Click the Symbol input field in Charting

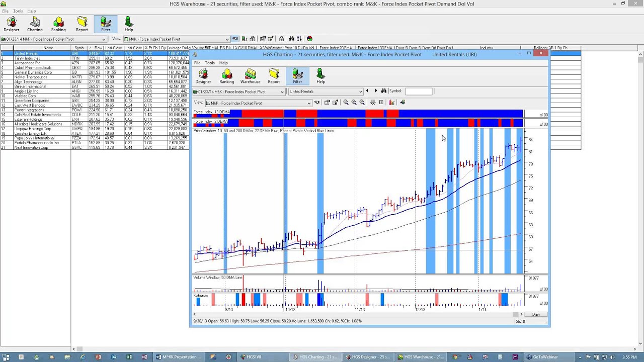tap(419, 91)
